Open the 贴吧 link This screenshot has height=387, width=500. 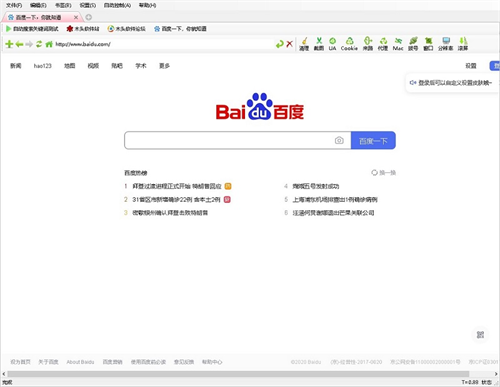pos(117,66)
